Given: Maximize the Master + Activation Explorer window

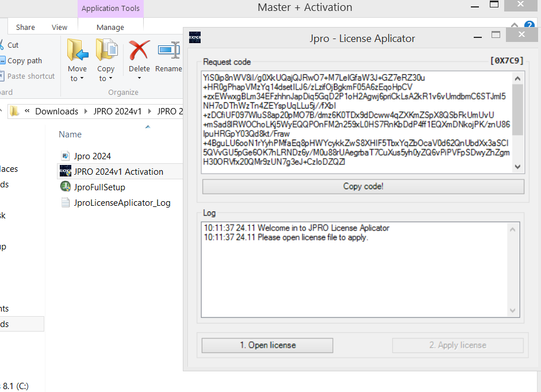Looking at the screenshot, I should click(494, 5).
